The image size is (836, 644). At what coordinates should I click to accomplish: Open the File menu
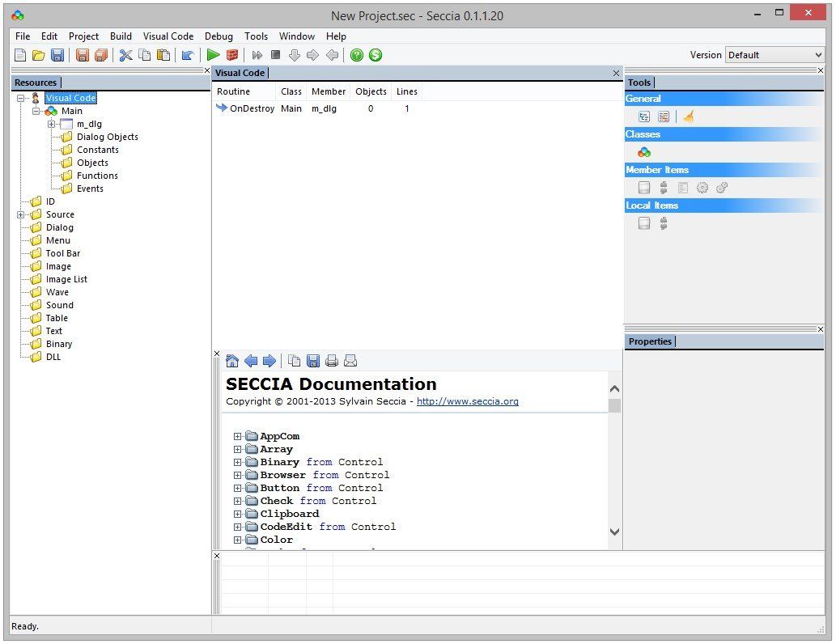pos(23,36)
